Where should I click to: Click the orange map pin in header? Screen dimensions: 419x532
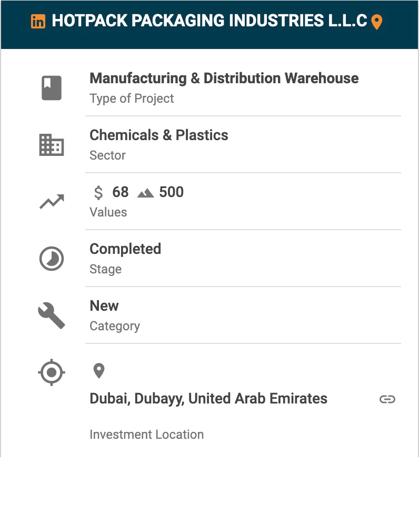[376, 22]
